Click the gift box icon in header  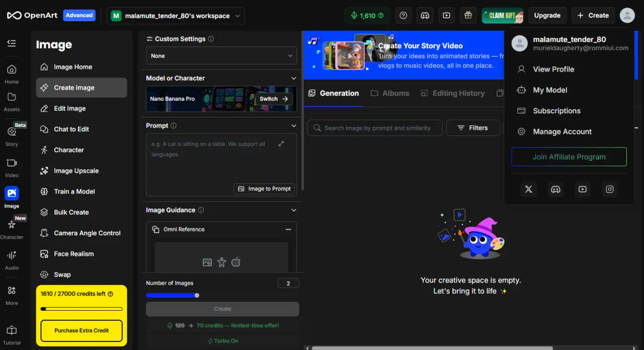coord(468,16)
